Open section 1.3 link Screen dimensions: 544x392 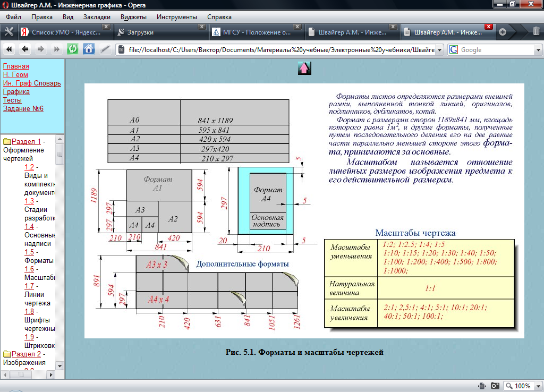[29, 201]
